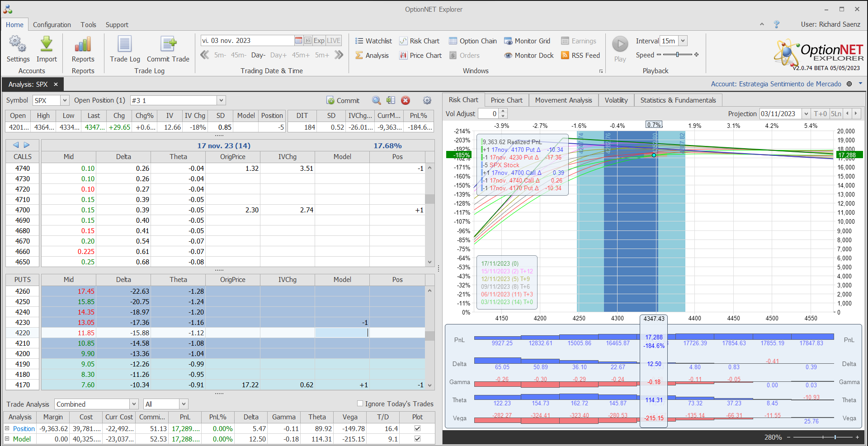Click the Import download icon

(x=47, y=44)
